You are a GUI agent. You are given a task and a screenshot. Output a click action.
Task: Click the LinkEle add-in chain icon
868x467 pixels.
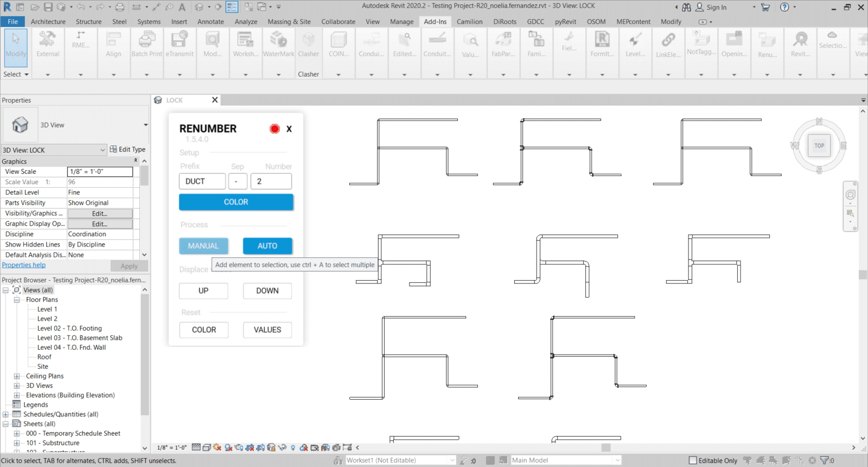coord(668,45)
